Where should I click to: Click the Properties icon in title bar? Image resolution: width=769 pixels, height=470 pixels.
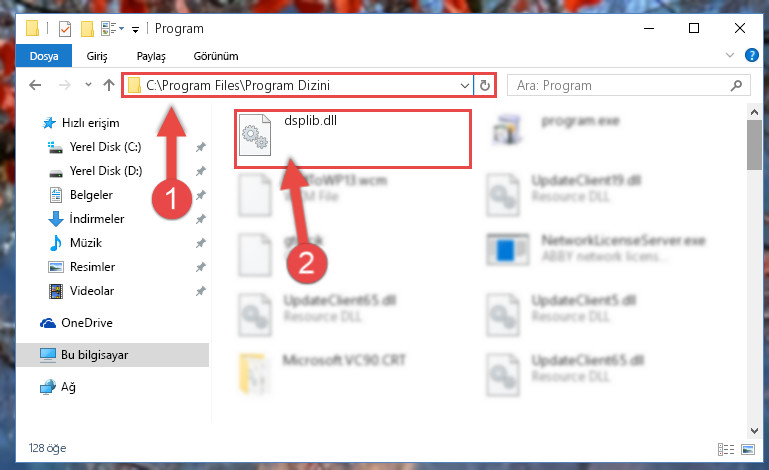click(65, 29)
